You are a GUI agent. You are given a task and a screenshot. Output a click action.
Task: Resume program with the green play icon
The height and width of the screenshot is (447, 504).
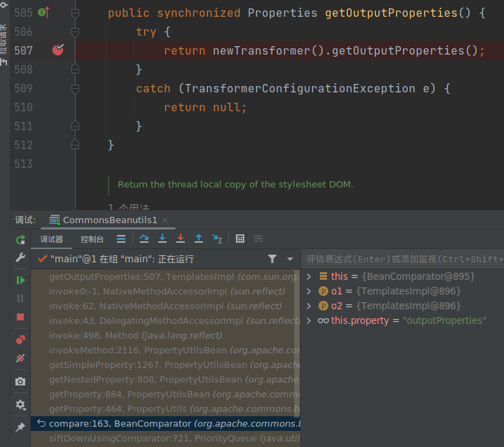20,280
